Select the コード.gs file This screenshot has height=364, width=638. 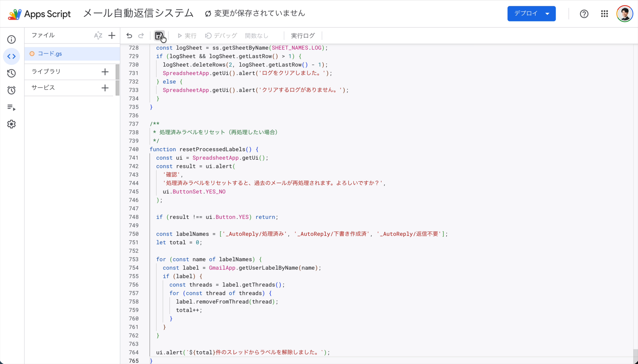[50, 53]
